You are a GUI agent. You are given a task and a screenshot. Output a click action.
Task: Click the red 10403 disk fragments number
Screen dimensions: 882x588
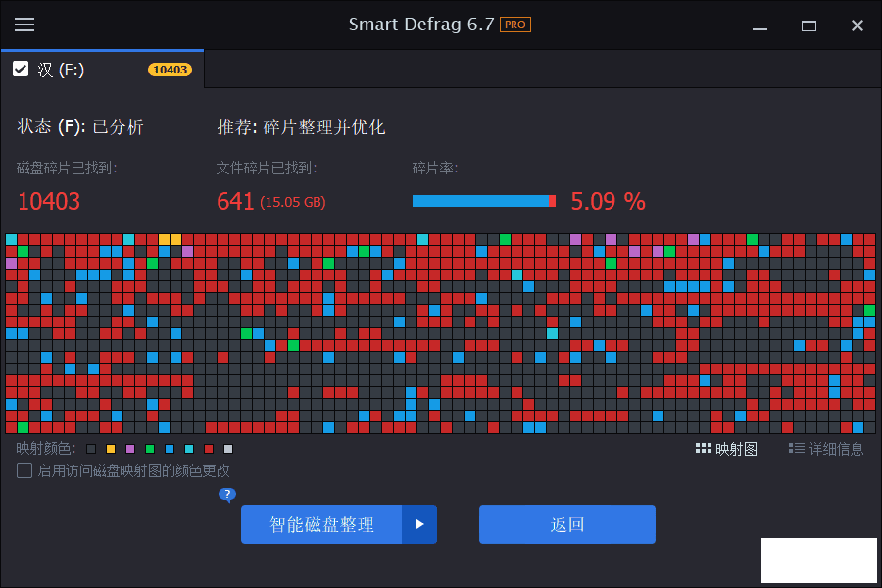click(49, 202)
